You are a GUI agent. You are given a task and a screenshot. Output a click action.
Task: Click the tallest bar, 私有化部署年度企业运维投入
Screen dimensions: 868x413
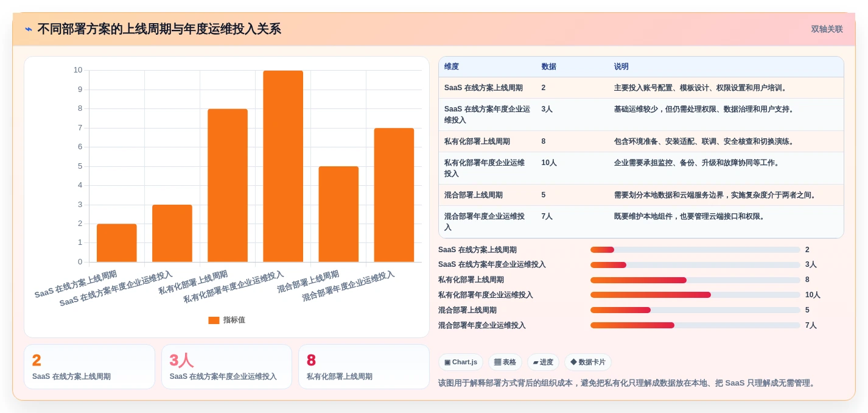pos(283,166)
